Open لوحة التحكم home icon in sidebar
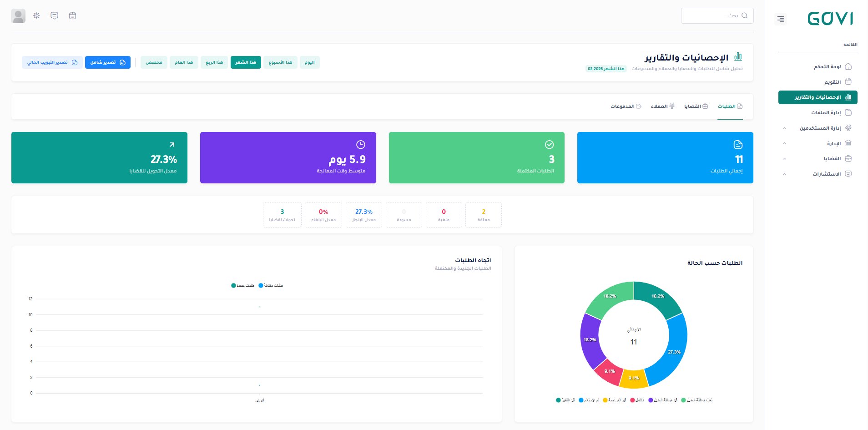 (848, 66)
